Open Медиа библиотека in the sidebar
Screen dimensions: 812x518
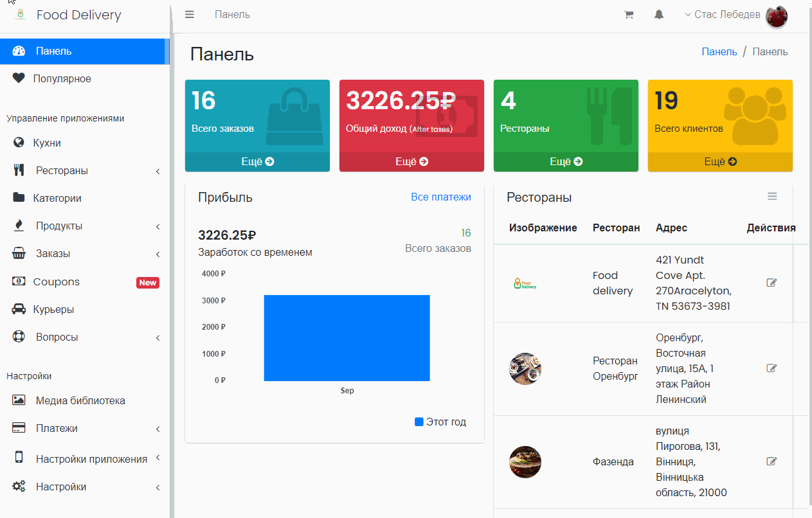coord(80,401)
